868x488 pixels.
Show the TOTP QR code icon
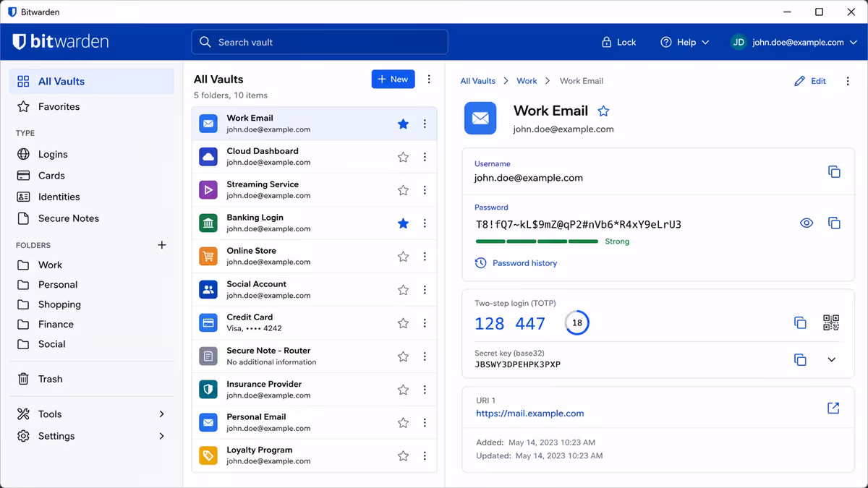pos(831,322)
